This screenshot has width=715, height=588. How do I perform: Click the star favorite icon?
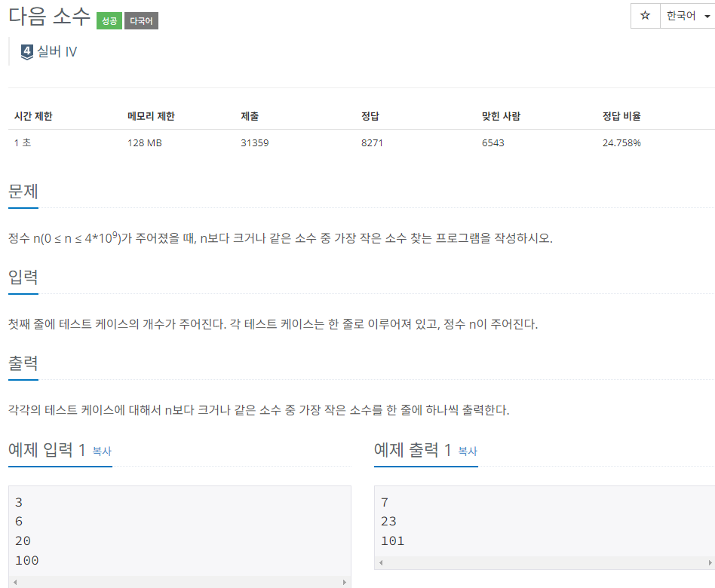point(645,16)
